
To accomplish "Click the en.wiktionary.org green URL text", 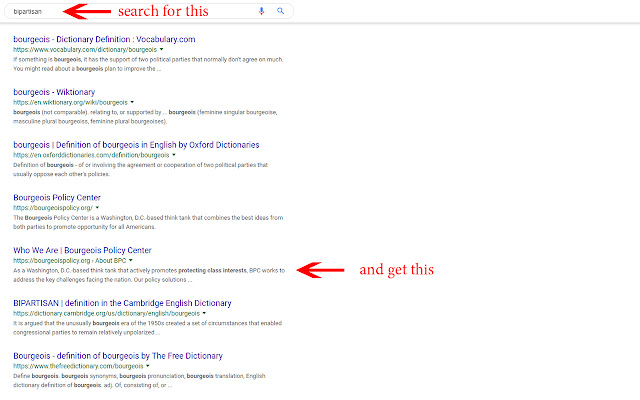I will tap(70, 102).
